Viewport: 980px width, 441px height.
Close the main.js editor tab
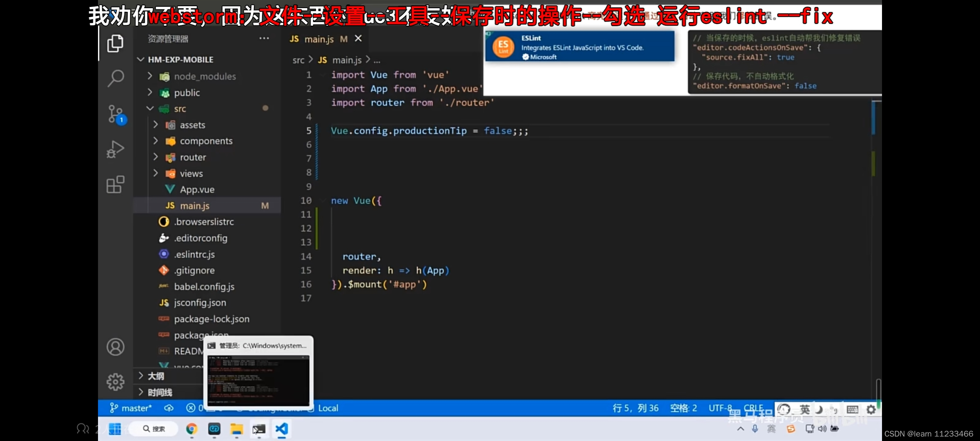[358, 38]
